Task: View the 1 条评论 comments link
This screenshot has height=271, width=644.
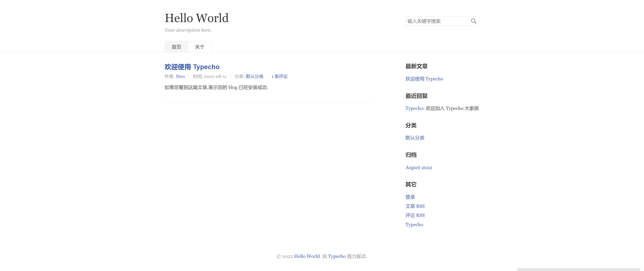Action: point(279,77)
